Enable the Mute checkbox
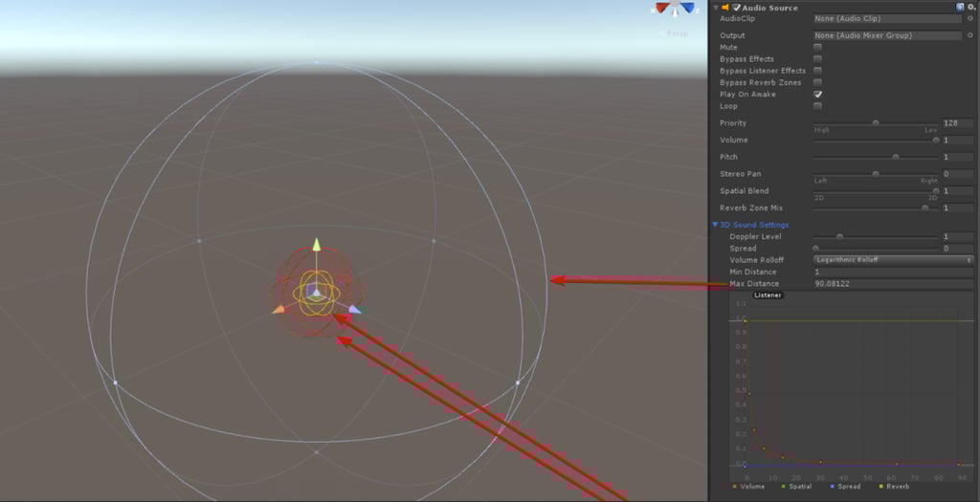980x502 pixels. pos(817,47)
